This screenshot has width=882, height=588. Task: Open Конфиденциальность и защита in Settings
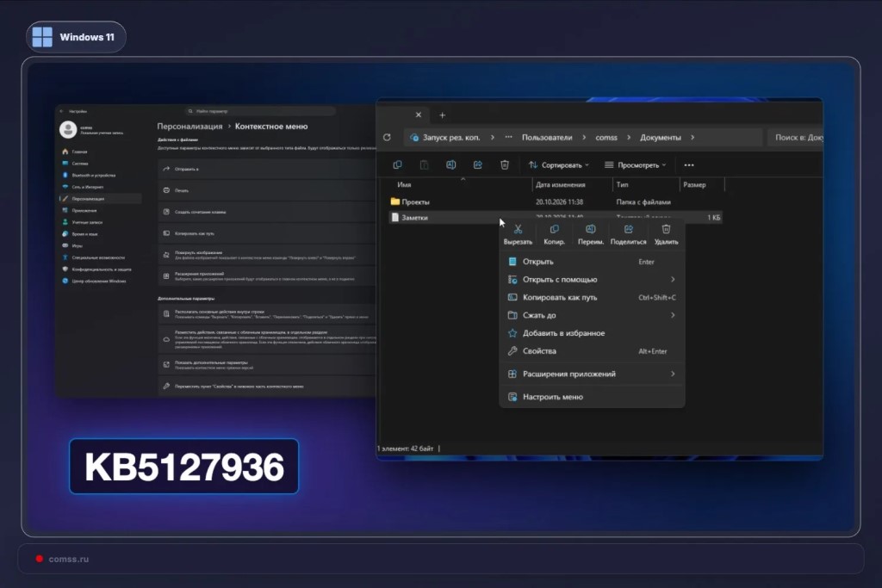click(x=100, y=269)
